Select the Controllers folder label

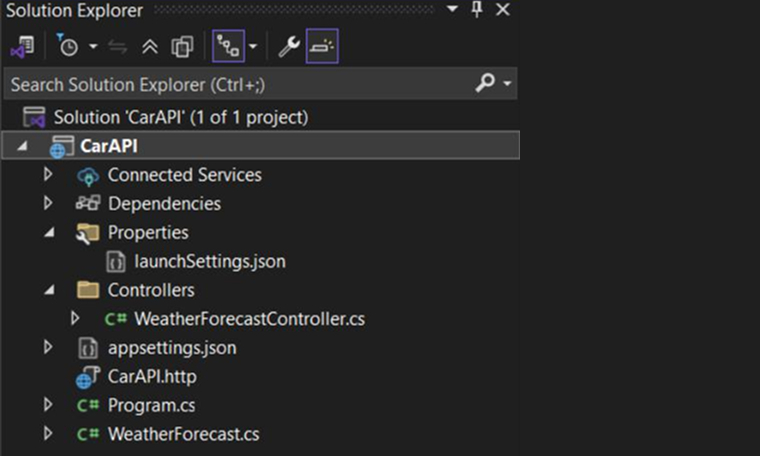point(151,290)
